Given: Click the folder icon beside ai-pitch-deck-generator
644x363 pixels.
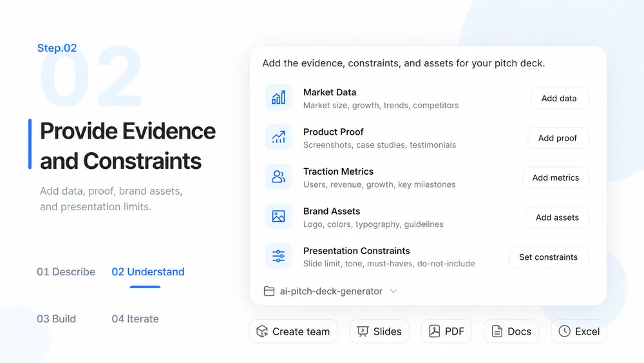Looking at the screenshot, I should coord(269,291).
